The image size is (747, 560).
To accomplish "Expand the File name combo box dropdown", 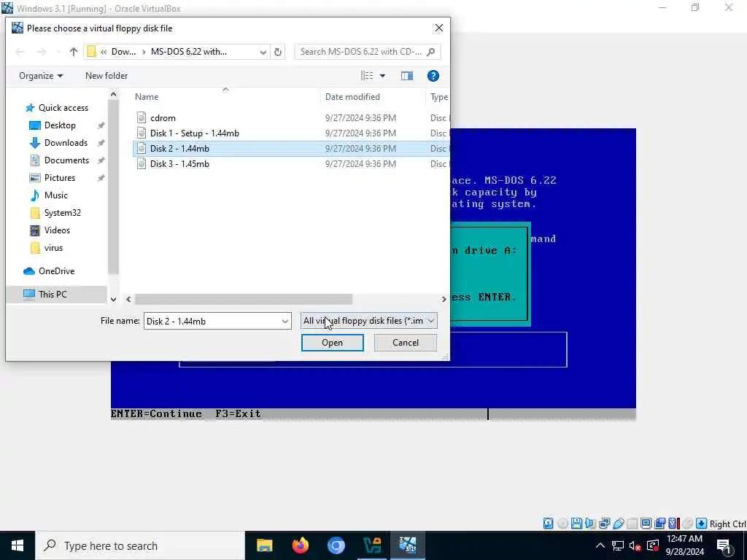I will tap(285, 321).
